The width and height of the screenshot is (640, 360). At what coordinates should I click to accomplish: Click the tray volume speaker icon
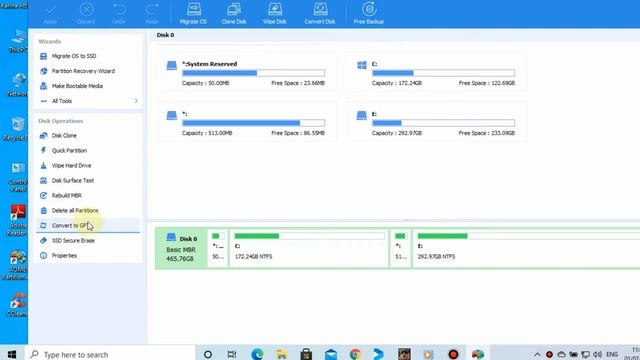click(598, 354)
